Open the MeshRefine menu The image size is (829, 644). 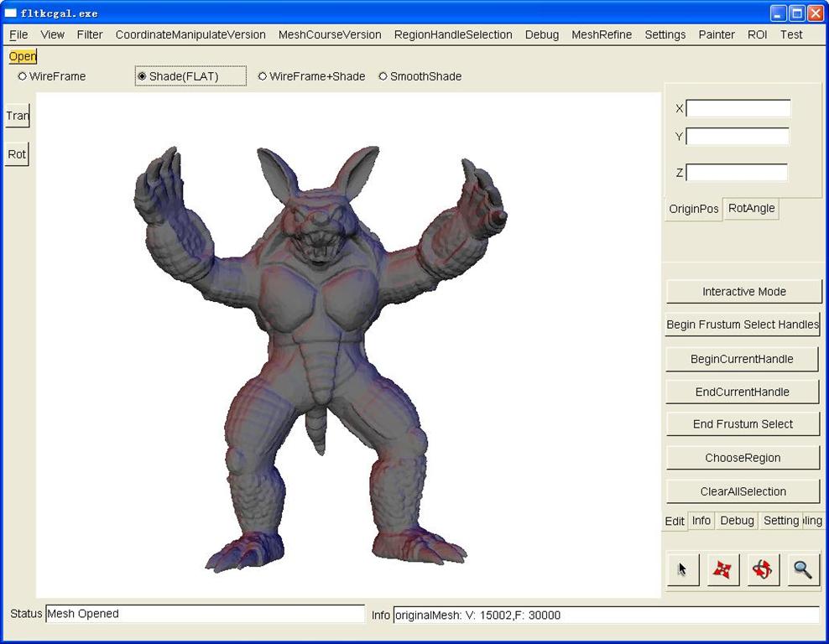pos(602,35)
